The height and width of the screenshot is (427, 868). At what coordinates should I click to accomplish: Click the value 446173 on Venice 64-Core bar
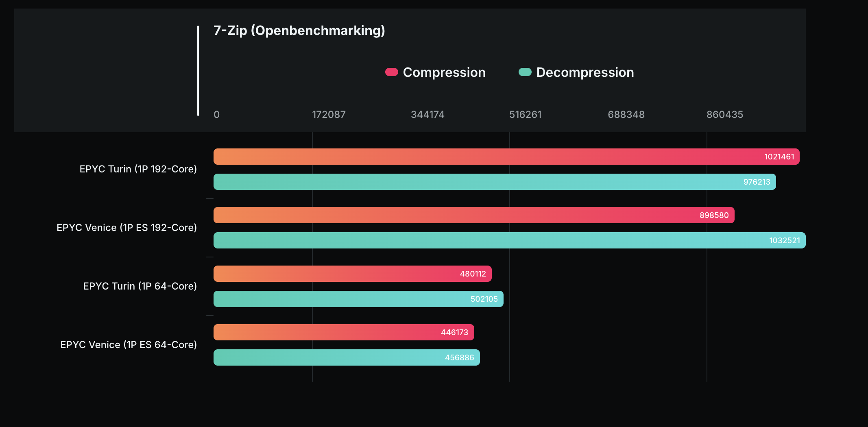tap(454, 332)
